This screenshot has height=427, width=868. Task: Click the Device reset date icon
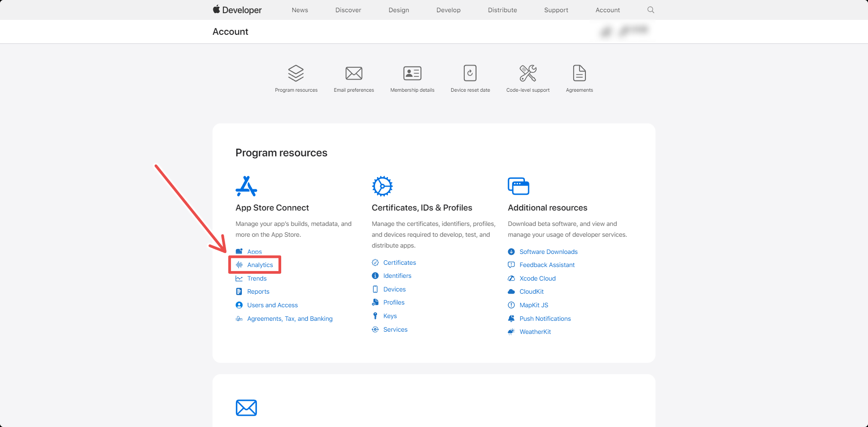[470, 73]
